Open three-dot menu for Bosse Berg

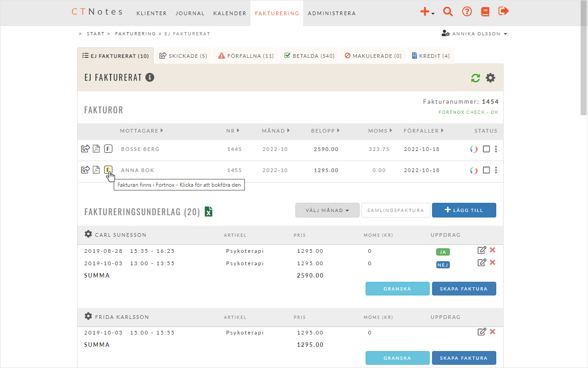point(496,149)
